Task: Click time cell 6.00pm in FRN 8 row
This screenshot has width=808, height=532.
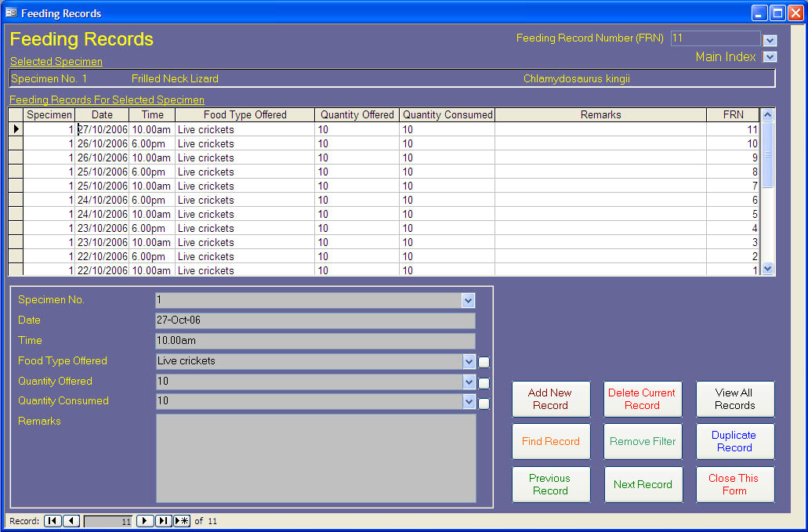Action: (x=152, y=172)
